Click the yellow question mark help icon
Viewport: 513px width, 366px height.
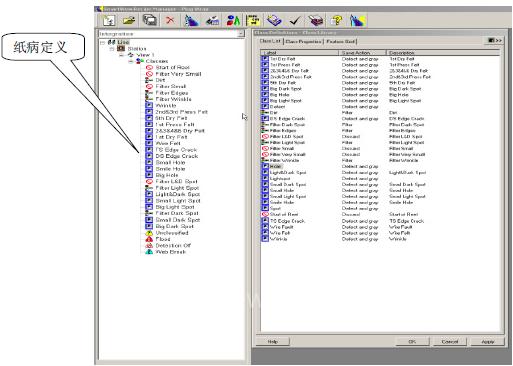[336, 21]
